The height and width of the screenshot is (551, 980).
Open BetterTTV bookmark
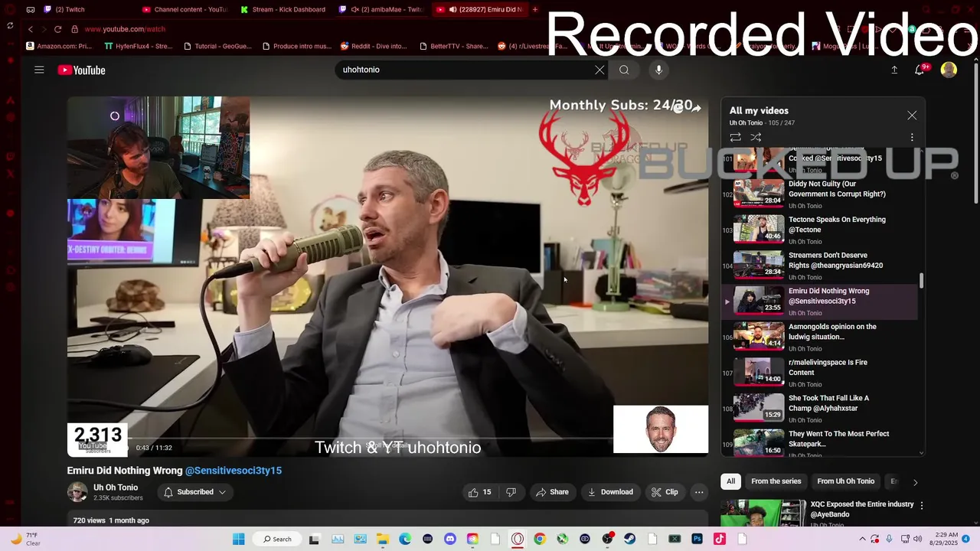(453, 46)
